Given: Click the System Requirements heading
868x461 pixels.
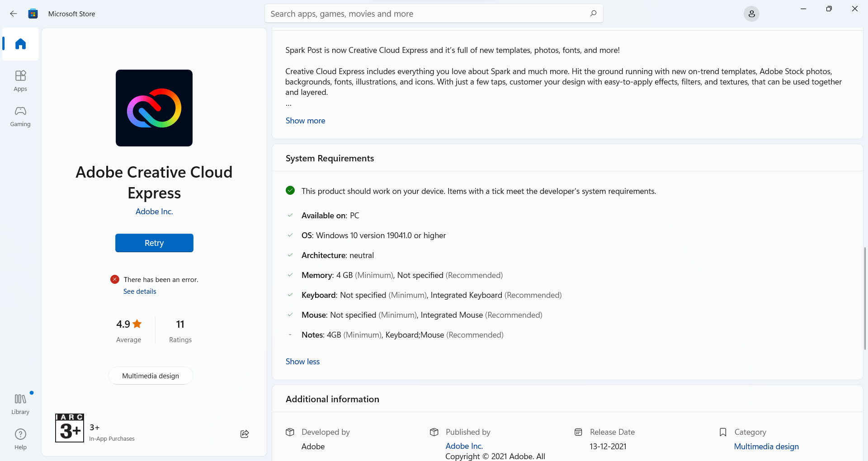Looking at the screenshot, I should [330, 158].
